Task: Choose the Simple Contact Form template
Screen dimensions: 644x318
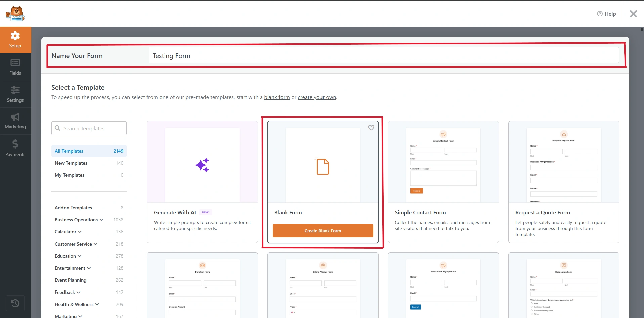Action: click(x=443, y=182)
